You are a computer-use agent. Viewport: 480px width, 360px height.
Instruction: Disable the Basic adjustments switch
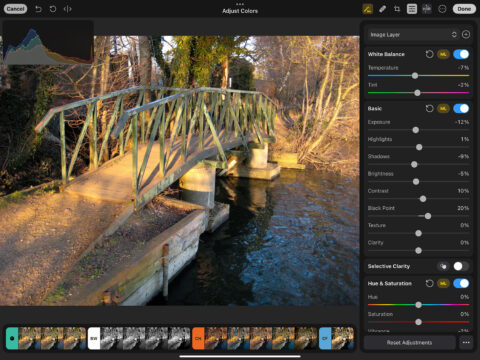pos(461,108)
